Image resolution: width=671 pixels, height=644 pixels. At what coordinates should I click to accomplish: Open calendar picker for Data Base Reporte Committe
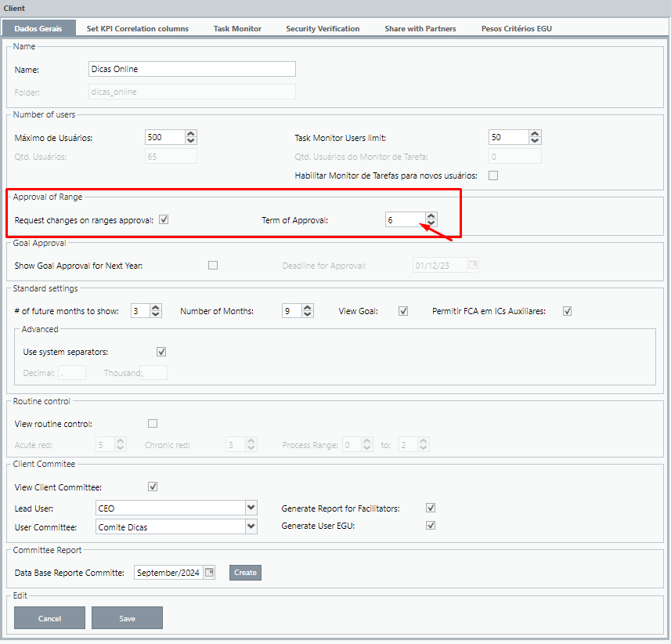209,573
